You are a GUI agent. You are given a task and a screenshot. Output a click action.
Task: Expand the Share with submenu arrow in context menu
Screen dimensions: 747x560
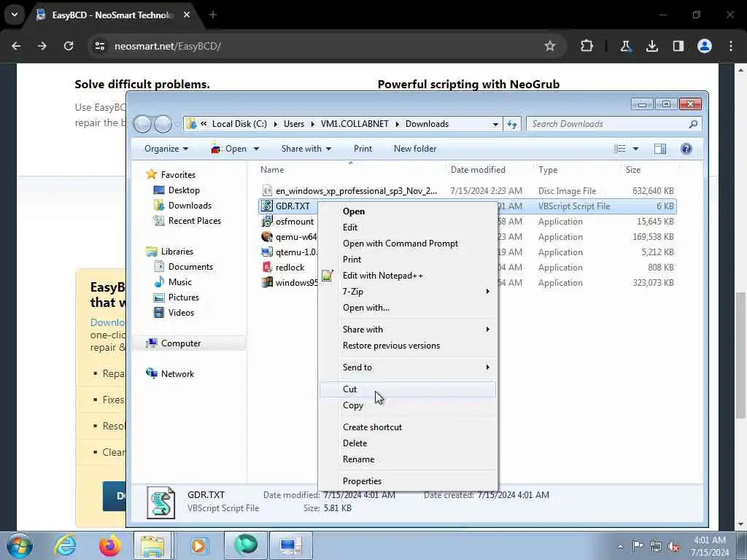point(487,330)
